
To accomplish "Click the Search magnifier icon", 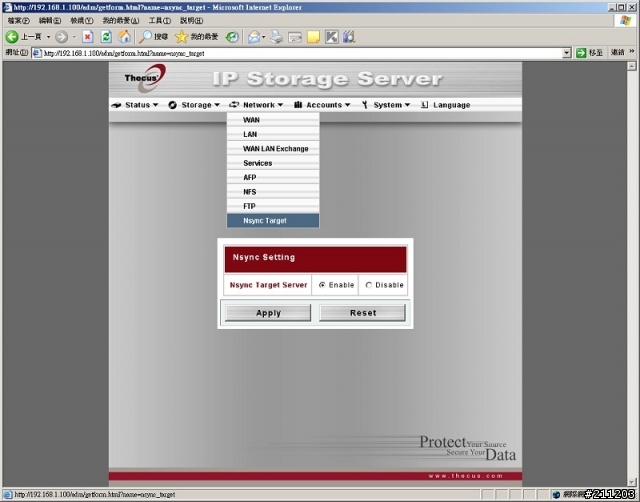I will tap(145, 37).
